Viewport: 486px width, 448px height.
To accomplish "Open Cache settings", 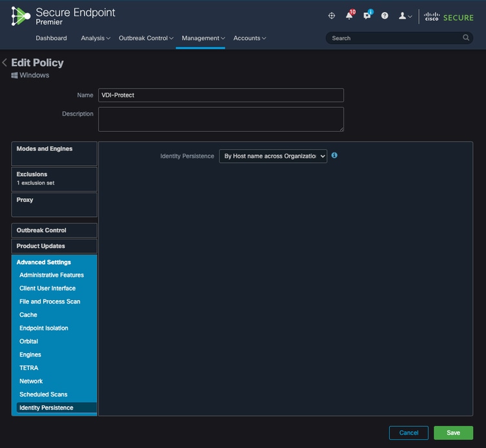I will (x=28, y=314).
